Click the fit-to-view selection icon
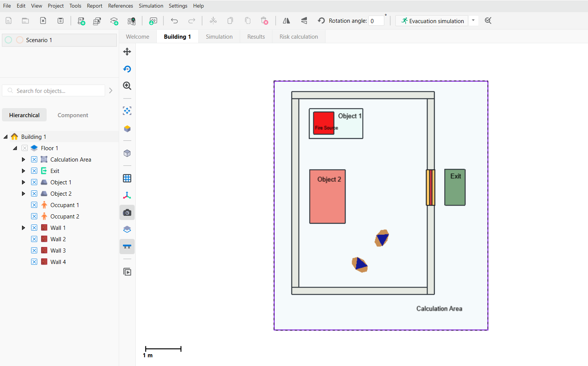588x366 pixels. (x=127, y=111)
